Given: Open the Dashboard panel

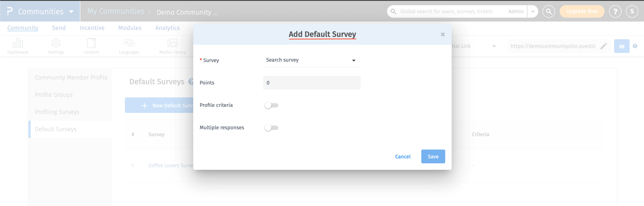Looking at the screenshot, I should (18, 46).
